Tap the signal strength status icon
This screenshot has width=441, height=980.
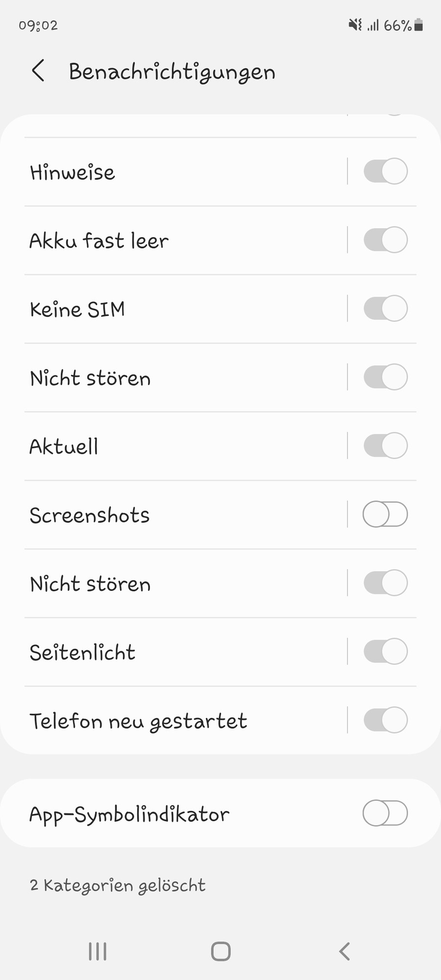373,25
